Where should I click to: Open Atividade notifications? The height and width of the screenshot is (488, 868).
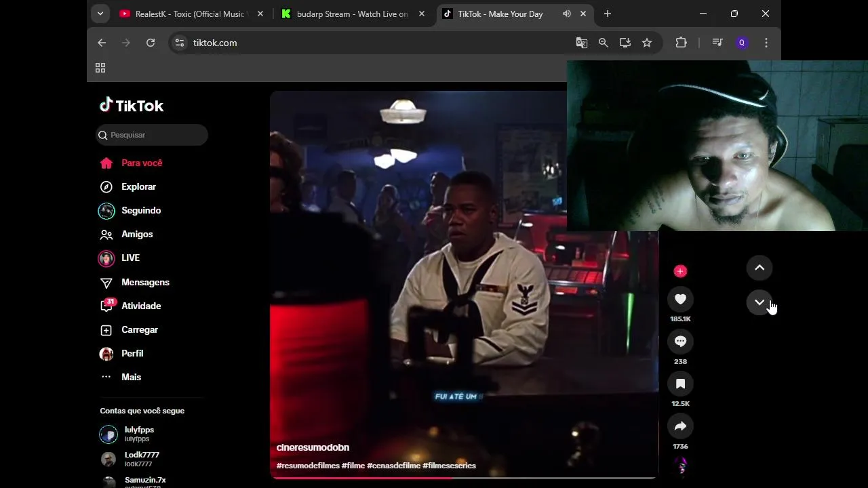pos(130,306)
